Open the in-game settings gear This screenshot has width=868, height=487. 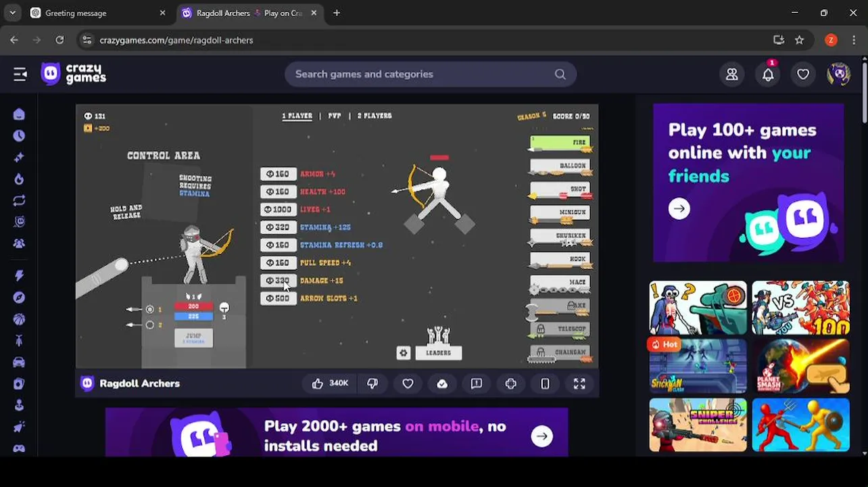pos(404,352)
